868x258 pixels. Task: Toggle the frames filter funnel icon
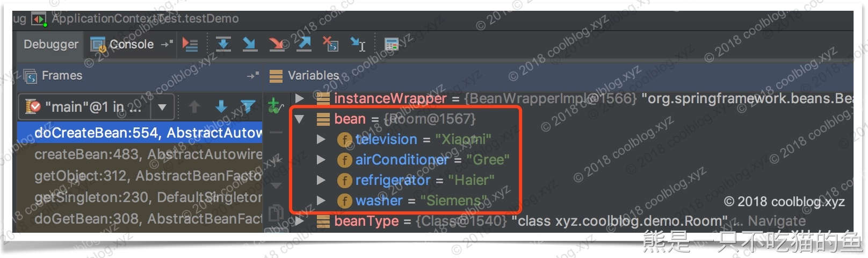point(248,107)
